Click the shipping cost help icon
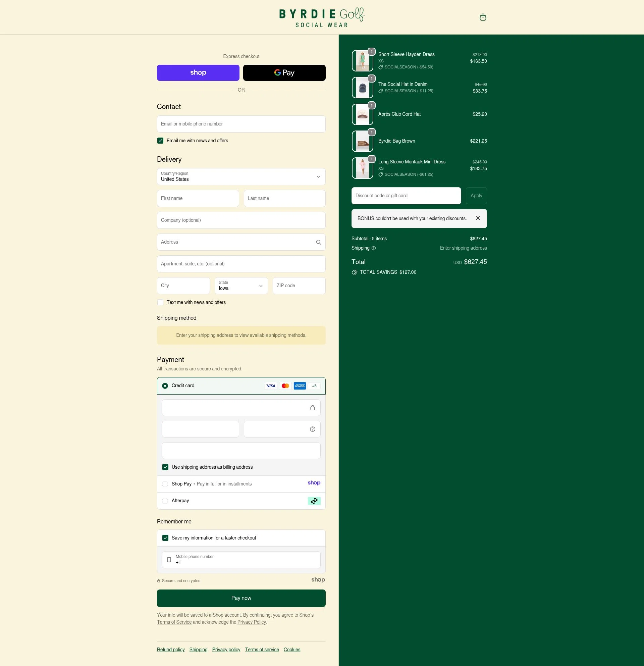This screenshot has height=666, width=644. [x=373, y=248]
